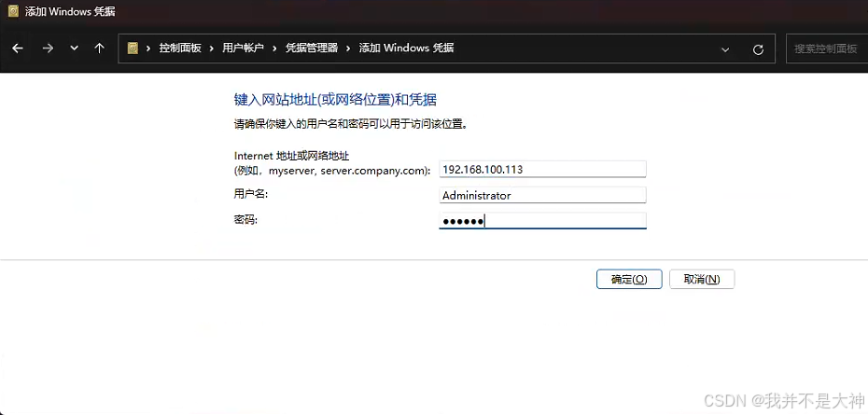The width and height of the screenshot is (868, 415).
Task: Click heading 键入网站地址(或网络位置)和凭据
Action: click(x=335, y=100)
